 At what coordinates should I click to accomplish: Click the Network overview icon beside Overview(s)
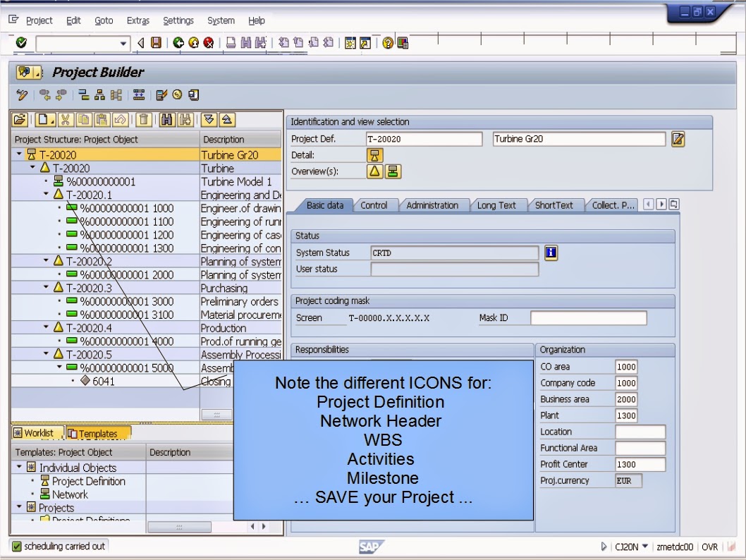393,171
